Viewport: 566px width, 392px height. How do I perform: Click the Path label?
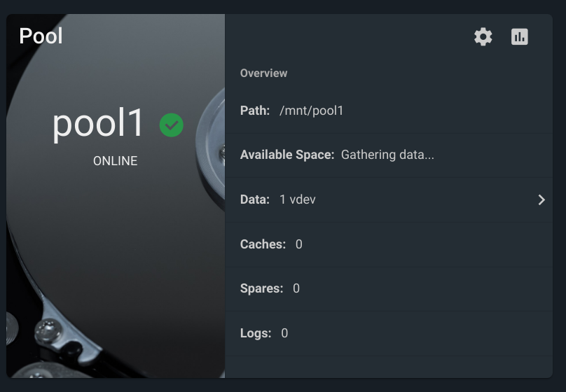pos(255,111)
